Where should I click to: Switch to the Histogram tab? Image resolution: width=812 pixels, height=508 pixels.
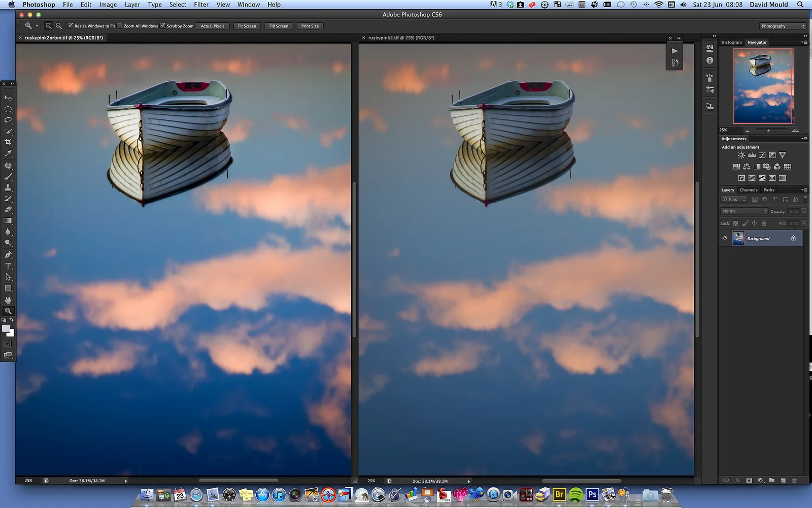click(731, 42)
